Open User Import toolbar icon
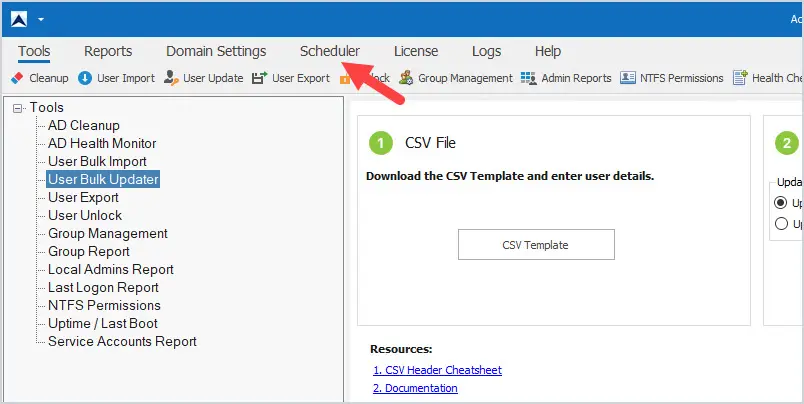The width and height of the screenshot is (804, 404). click(85, 78)
